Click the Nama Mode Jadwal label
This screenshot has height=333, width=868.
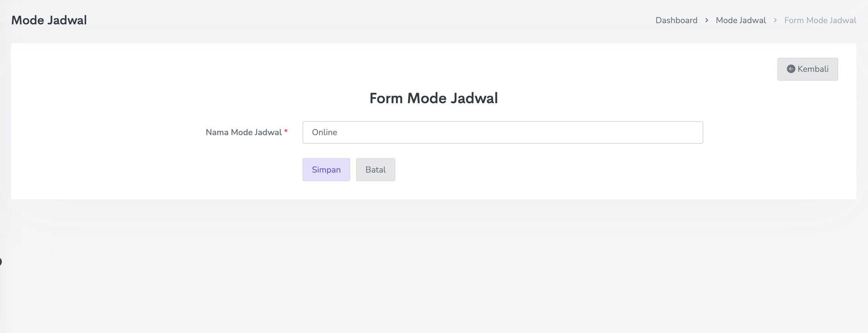[243, 132]
